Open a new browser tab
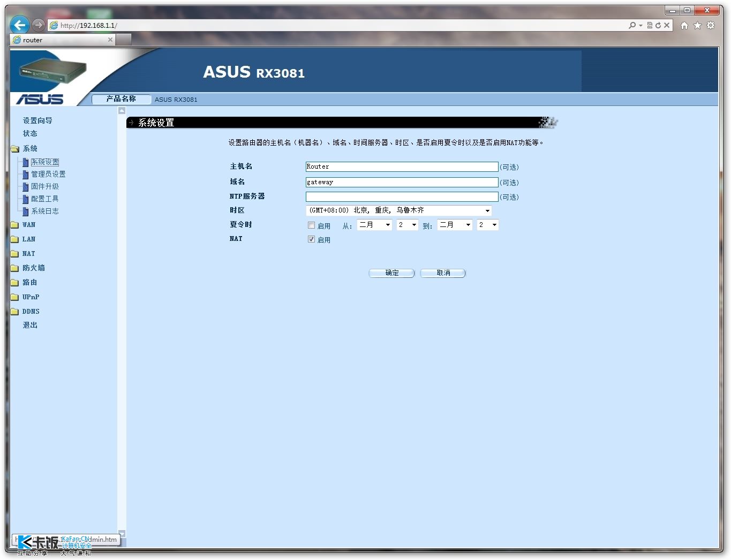 (124, 40)
